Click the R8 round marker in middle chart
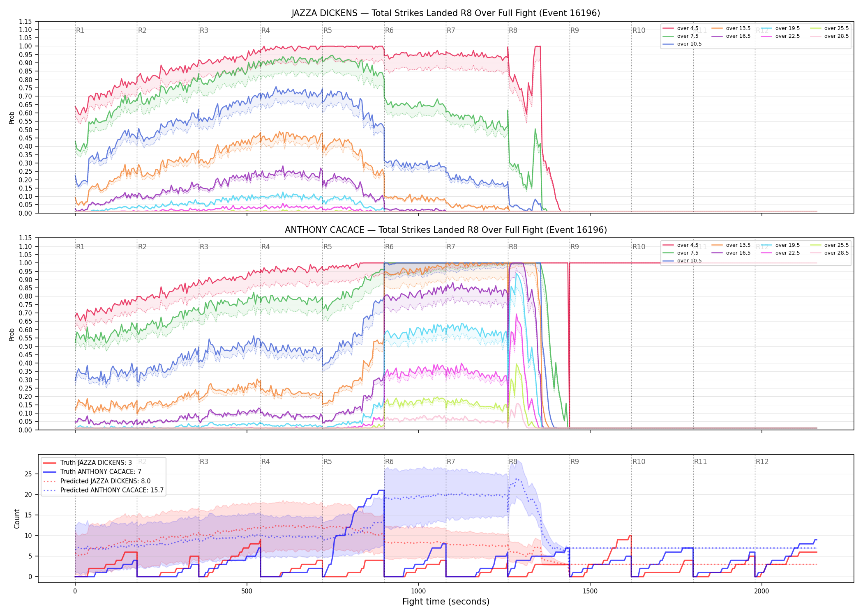The width and height of the screenshot is (863, 616). (x=513, y=247)
